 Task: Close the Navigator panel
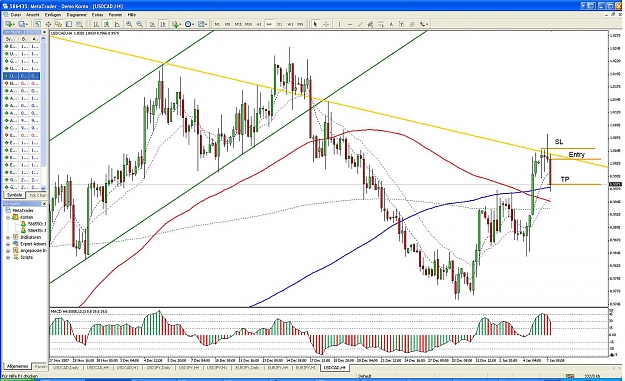(44, 204)
